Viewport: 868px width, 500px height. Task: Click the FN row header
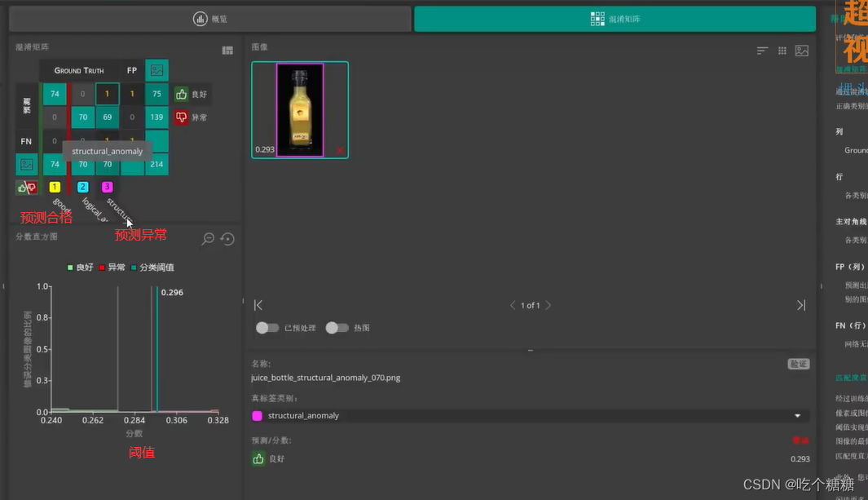pos(26,141)
